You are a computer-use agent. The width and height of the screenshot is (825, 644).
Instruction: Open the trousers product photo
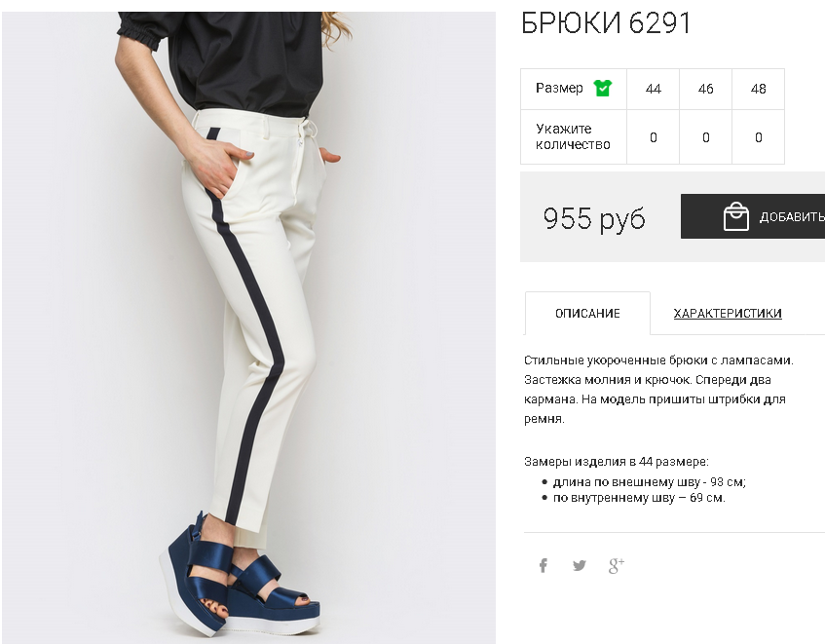(248, 327)
